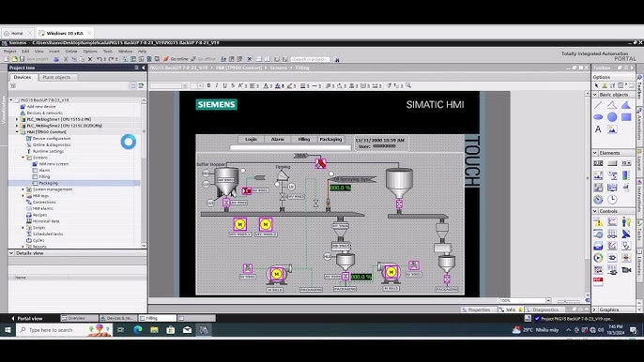
Task: Pick the Alarm view control in Toolbox
Action: (598, 222)
